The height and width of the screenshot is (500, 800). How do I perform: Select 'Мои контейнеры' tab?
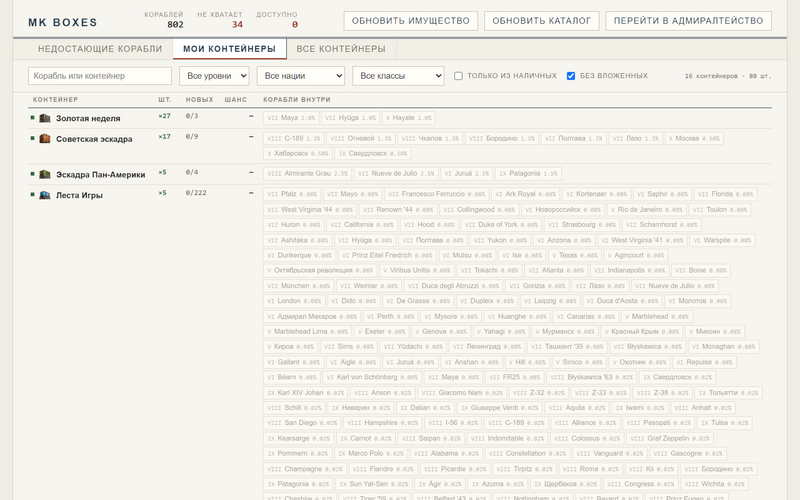pyautogui.click(x=230, y=49)
